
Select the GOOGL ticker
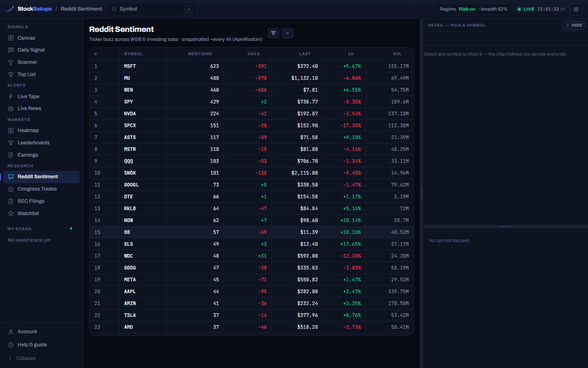click(x=131, y=185)
